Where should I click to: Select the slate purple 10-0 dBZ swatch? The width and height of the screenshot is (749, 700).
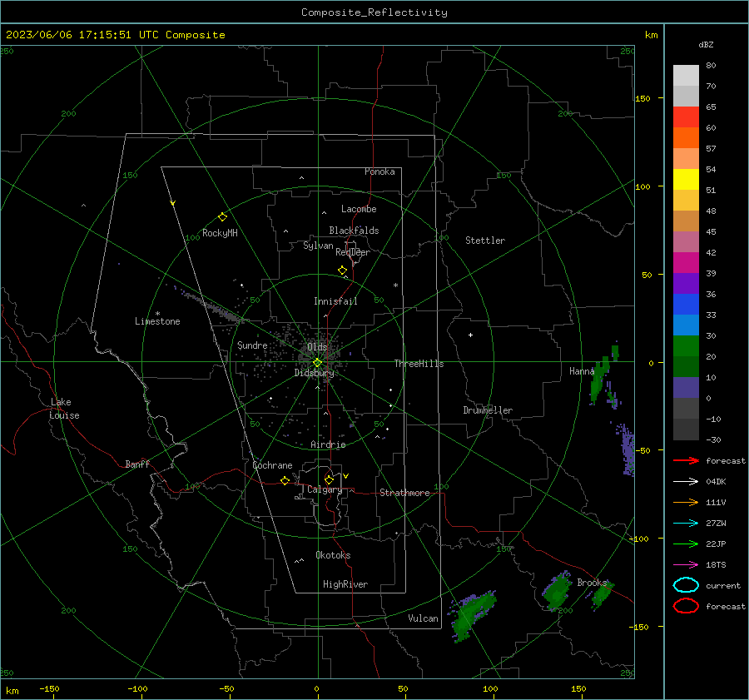[x=686, y=388]
